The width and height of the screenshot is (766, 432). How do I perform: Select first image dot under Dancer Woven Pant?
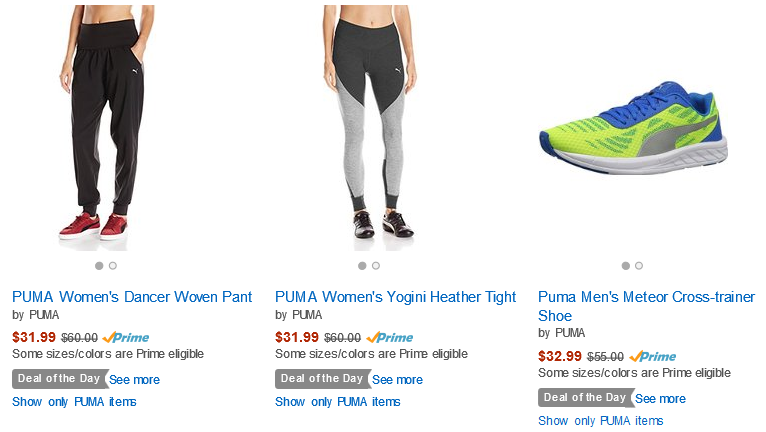coord(99,266)
